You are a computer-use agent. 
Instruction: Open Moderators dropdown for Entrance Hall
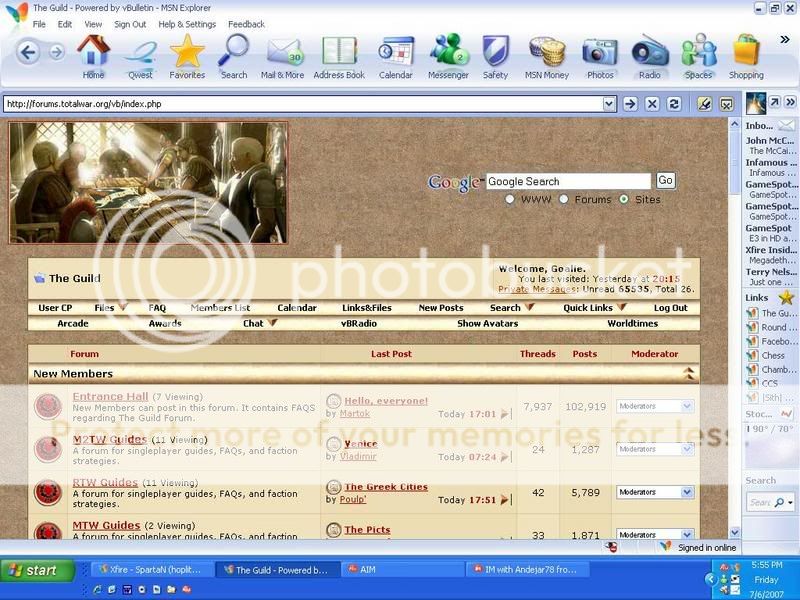click(x=655, y=406)
